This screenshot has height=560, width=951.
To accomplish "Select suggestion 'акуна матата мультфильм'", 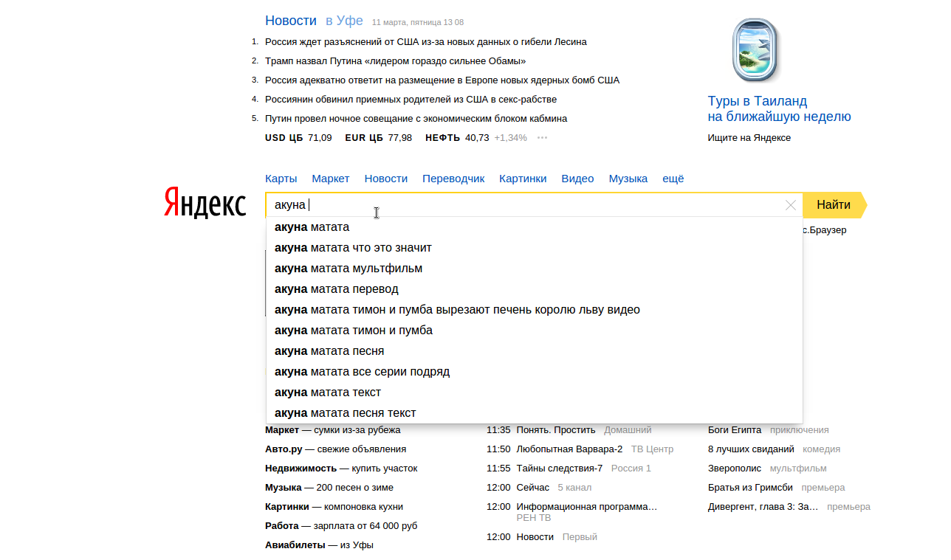I will 535,269.
